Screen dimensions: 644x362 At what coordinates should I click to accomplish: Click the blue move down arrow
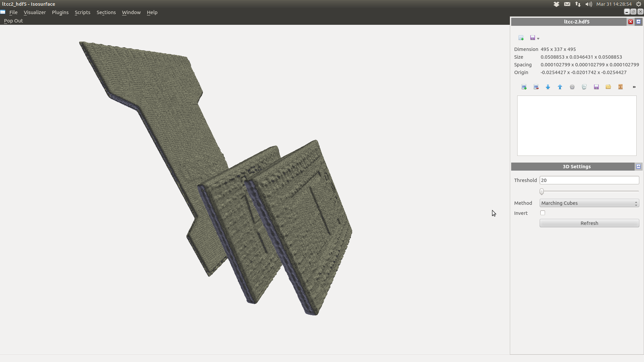tap(548, 87)
